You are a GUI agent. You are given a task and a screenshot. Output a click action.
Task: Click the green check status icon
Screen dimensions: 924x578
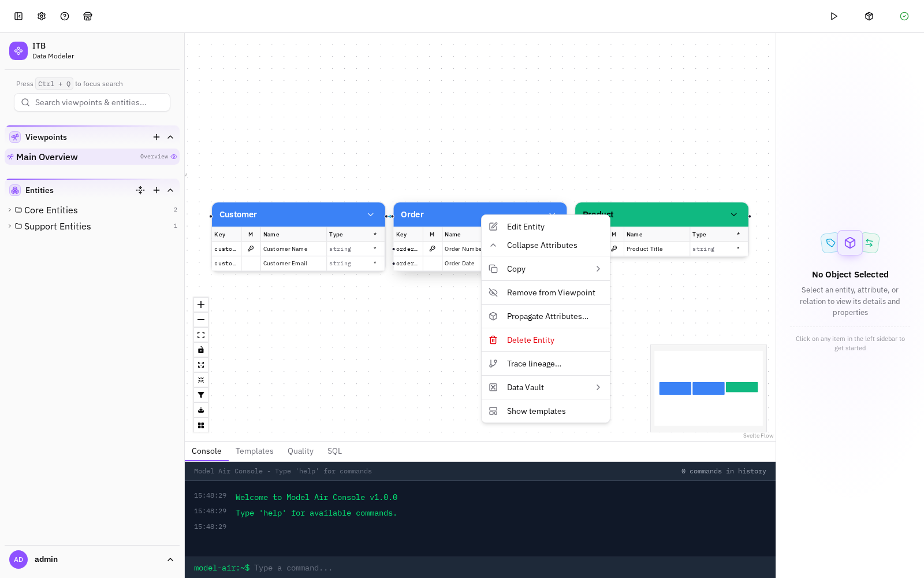pyautogui.click(x=904, y=16)
